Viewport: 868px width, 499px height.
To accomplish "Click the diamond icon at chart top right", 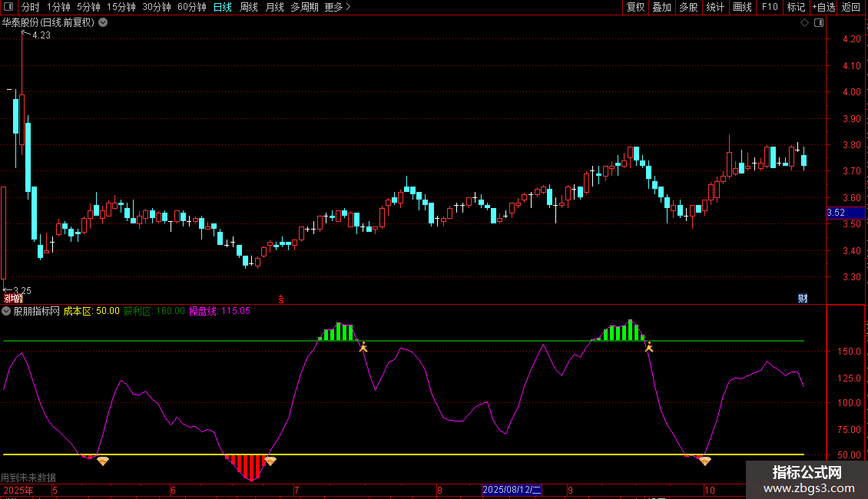I will pos(804,23).
